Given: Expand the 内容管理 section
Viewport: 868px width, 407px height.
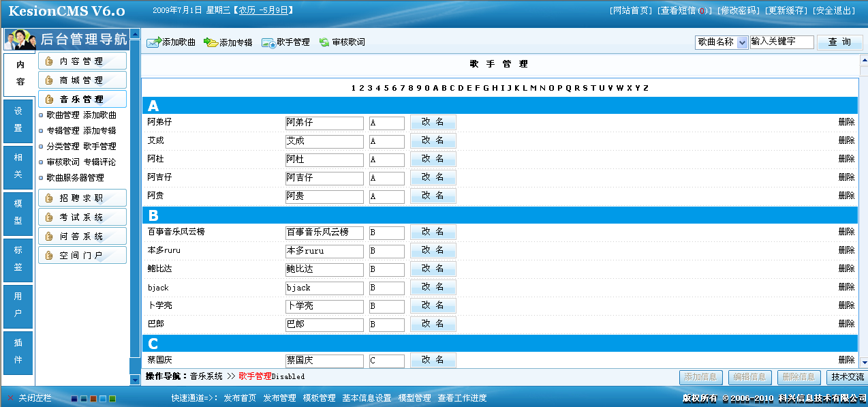Looking at the screenshot, I should tap(82, 61).
